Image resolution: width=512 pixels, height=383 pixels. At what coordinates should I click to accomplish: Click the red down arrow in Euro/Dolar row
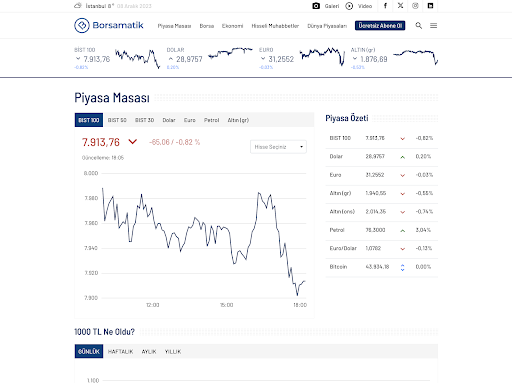click(403, 249)
